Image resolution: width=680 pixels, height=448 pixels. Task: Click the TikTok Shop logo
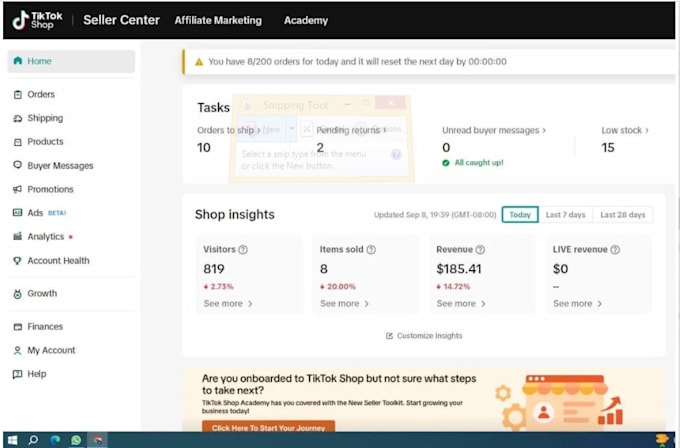(x=37, y=20)
